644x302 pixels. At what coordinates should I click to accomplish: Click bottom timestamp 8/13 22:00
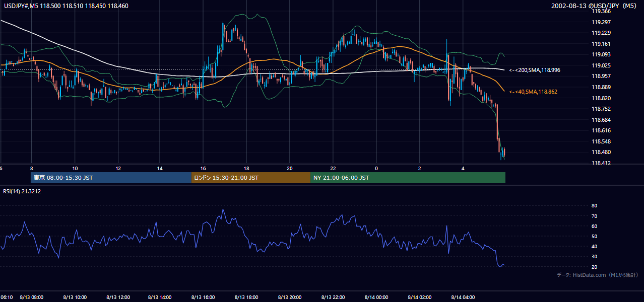tap(333, 297)
